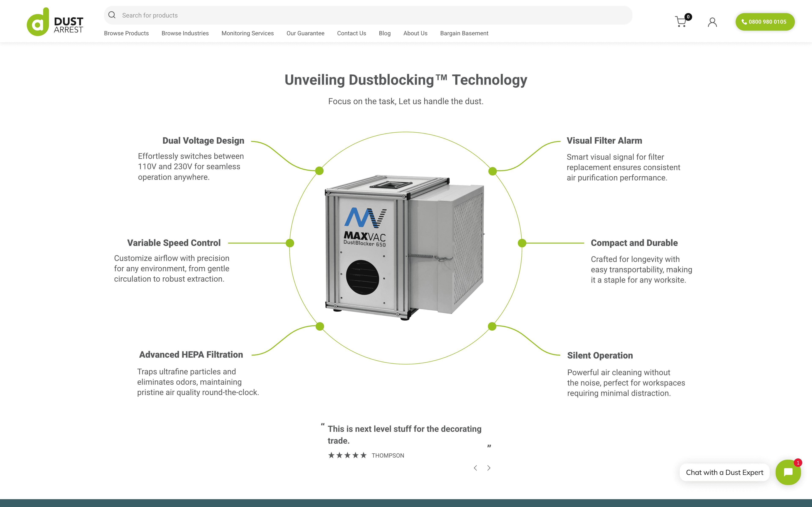This screenshot has width=812, height=507.
Task: Open the Contact Us page
Action: click(351, 33)
